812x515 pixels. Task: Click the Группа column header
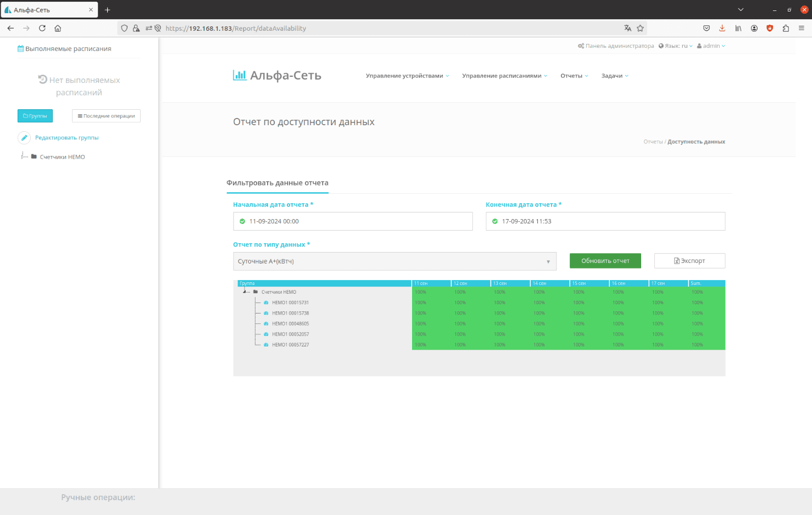[325, 283]
